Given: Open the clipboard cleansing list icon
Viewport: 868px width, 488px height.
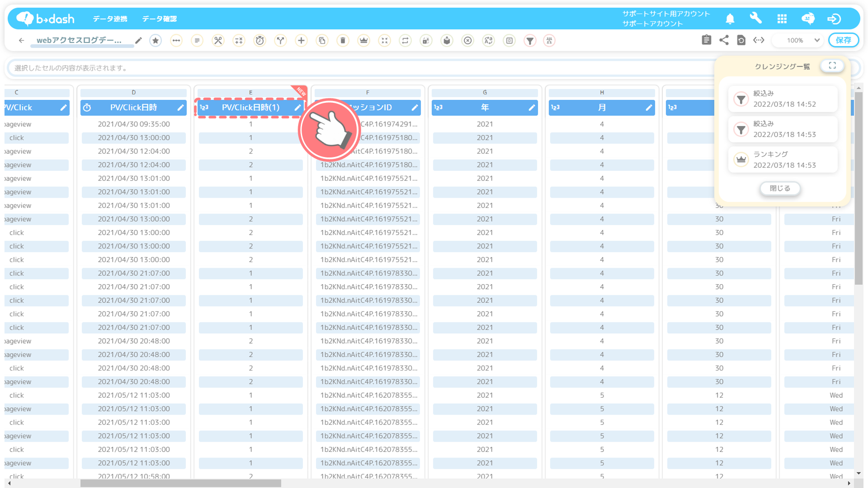Looking at the screenshot, I should click(706, 40).
